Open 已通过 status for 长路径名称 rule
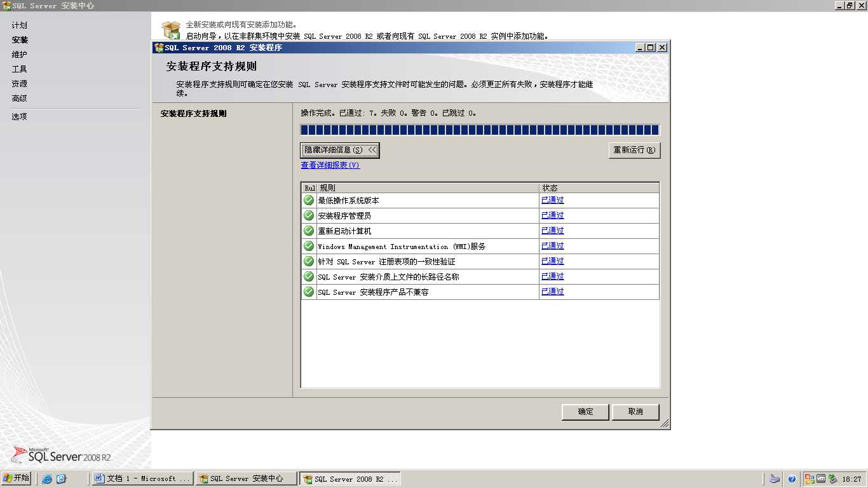The width and height of the screenshot is (868, 488). [553, 276]
